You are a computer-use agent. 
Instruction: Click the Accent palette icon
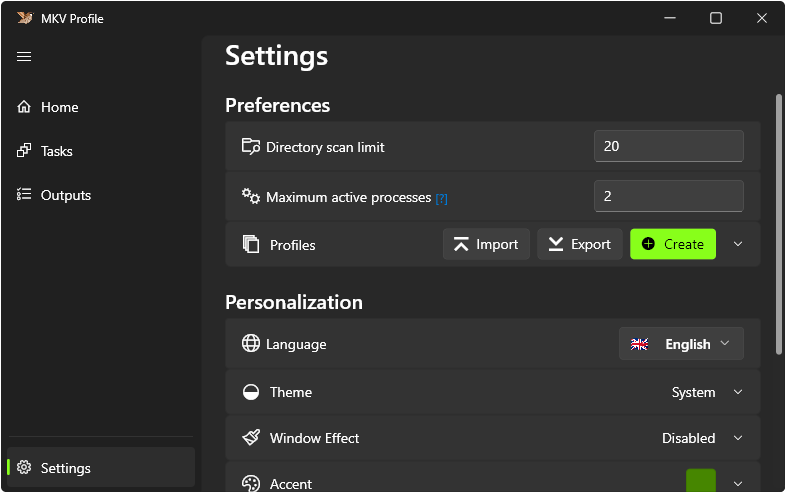251,484
